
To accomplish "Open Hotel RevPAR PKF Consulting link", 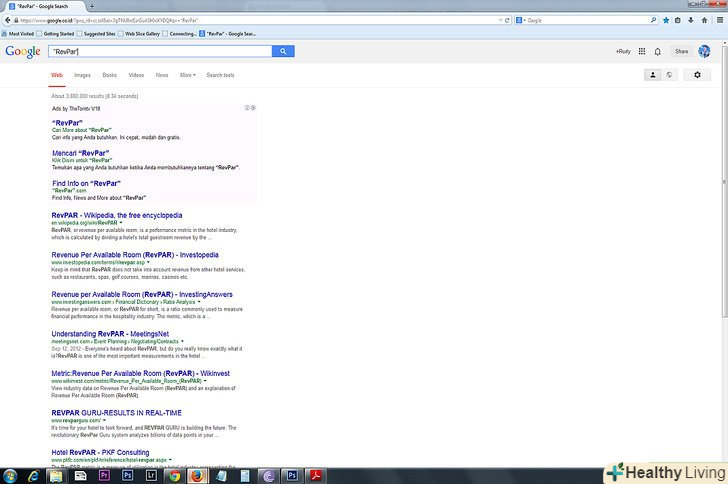I will 100,452.
